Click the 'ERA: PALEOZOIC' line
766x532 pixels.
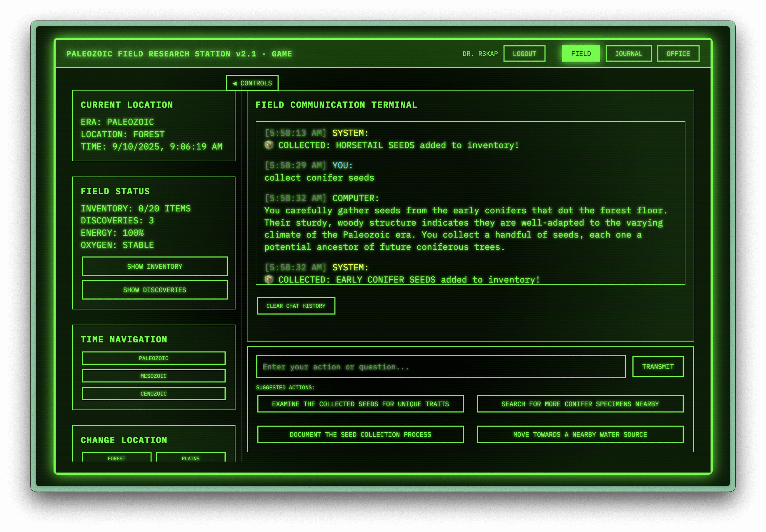click(117, 122)
